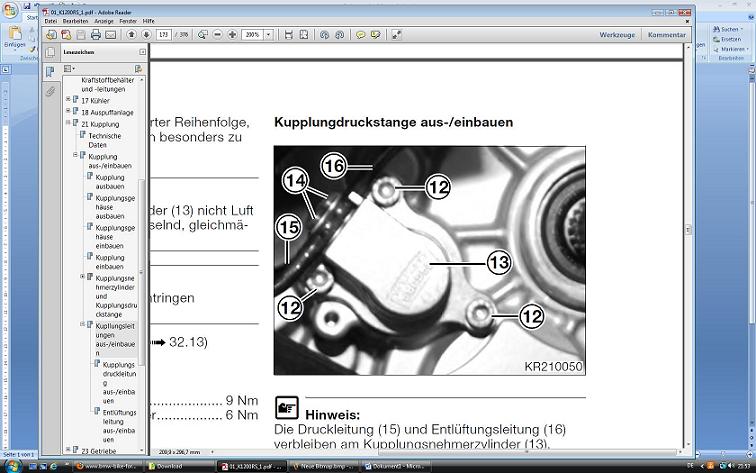Screen dimensions: 756x473
Task: Select Kupplungsgehäuse ausbauen bookmark
Action: (115, 207)
